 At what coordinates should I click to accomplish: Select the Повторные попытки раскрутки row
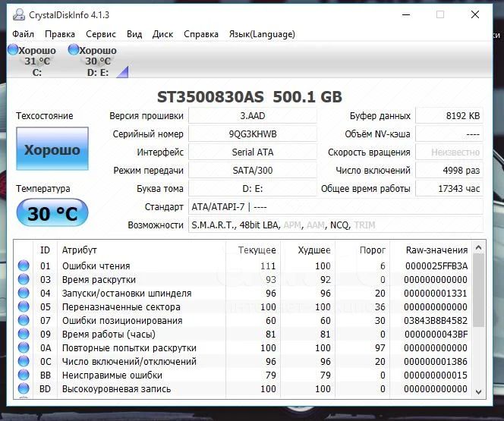[x=243, y=347]
